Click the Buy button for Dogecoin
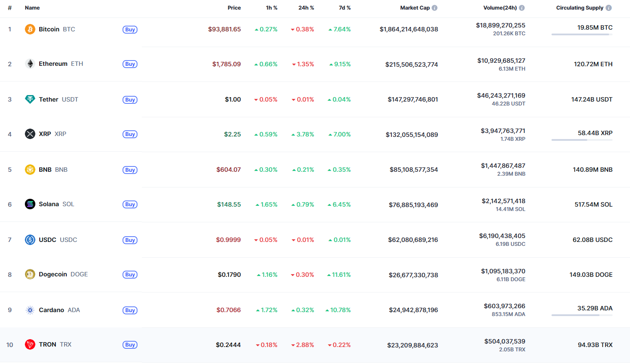 [x=130, y=275]
